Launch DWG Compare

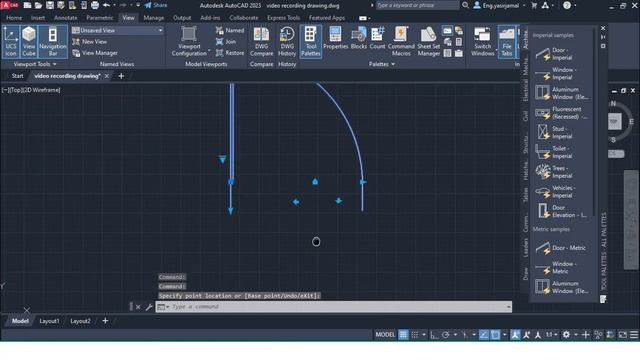point(261,41)
